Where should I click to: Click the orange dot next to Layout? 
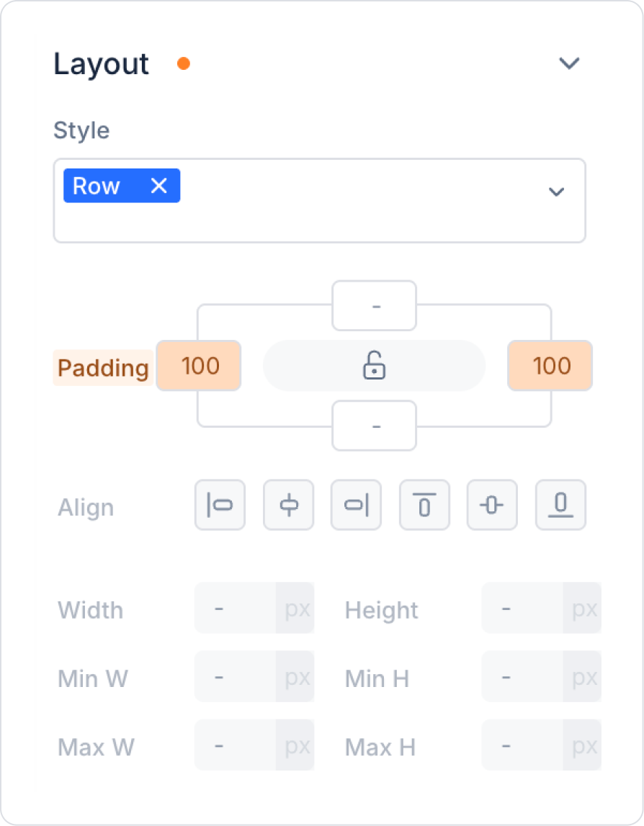(184, 64)
